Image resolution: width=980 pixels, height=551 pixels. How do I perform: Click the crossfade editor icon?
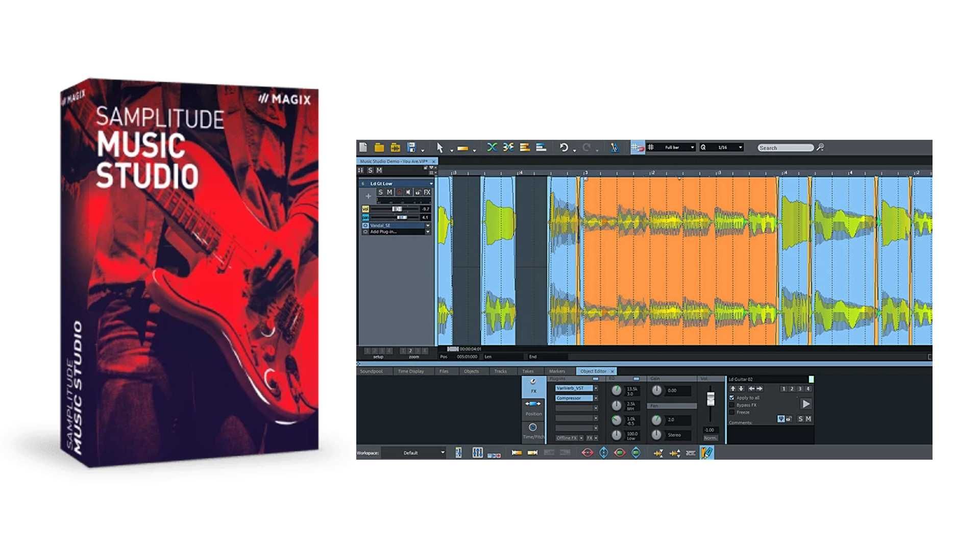[524, 147]
